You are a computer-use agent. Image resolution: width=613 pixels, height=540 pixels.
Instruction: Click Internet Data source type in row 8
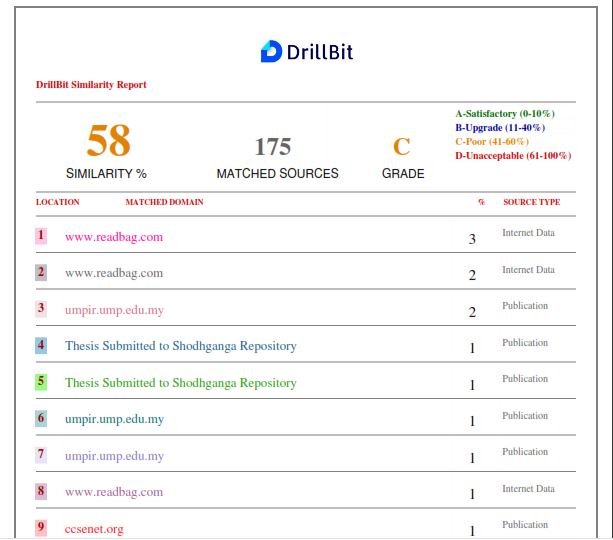(x=528, y=489)
